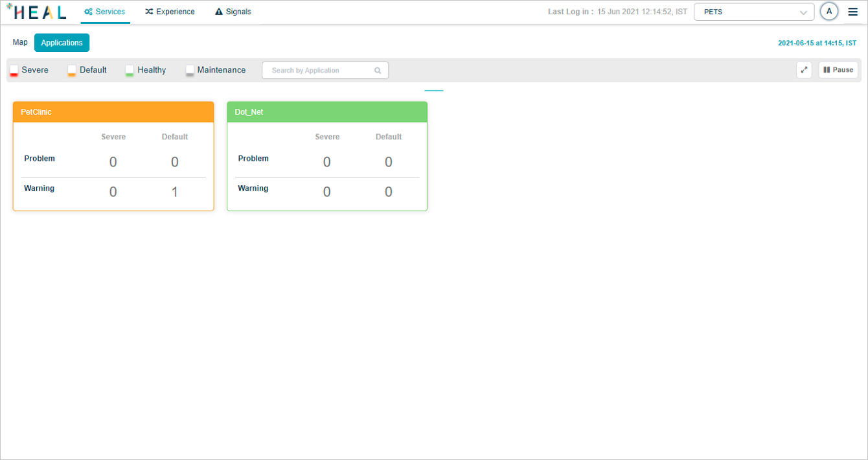Click the timestamp 2021-06-15 at 14:15
The image size is (868, 460).
tap(817, 43)
